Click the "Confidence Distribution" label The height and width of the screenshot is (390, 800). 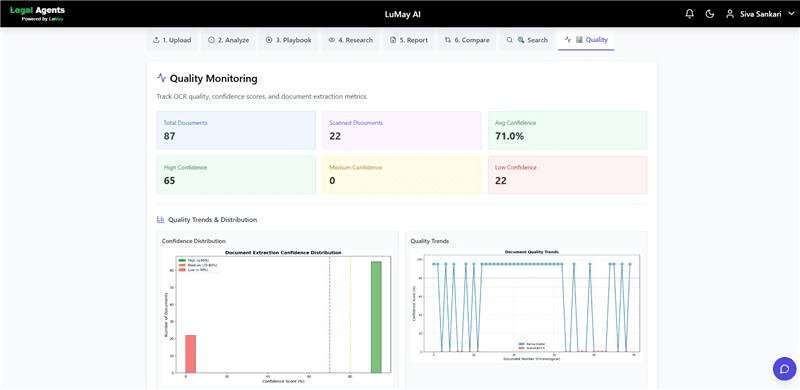194,241
